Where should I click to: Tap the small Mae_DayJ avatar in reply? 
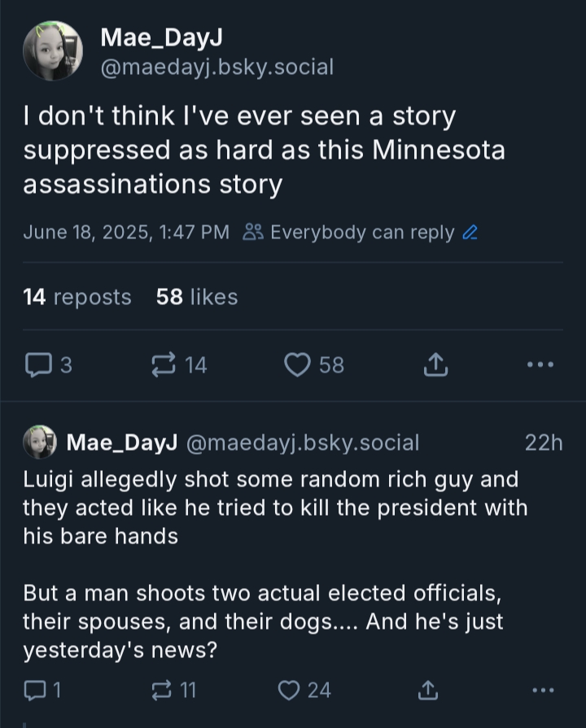(x=39, y=442)
